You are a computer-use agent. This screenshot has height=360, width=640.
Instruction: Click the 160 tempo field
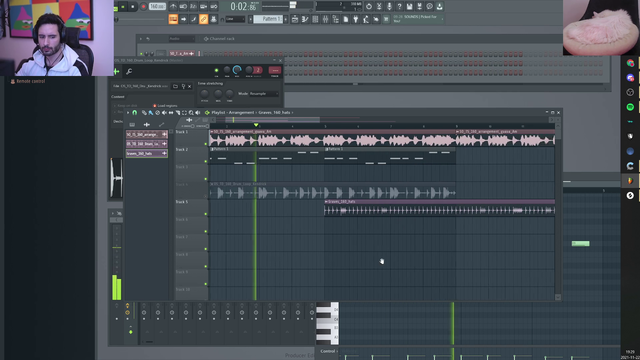157,7
